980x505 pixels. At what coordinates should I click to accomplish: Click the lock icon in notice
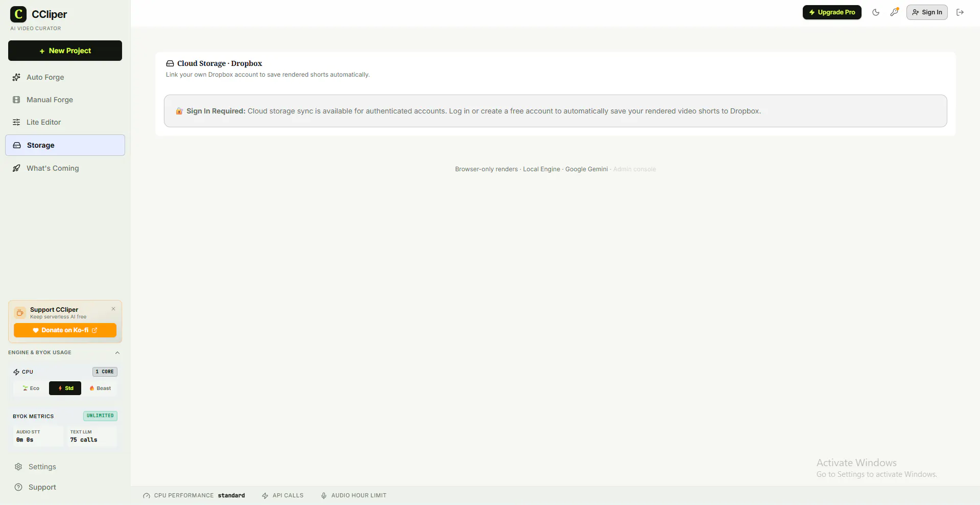pos(179,111)
